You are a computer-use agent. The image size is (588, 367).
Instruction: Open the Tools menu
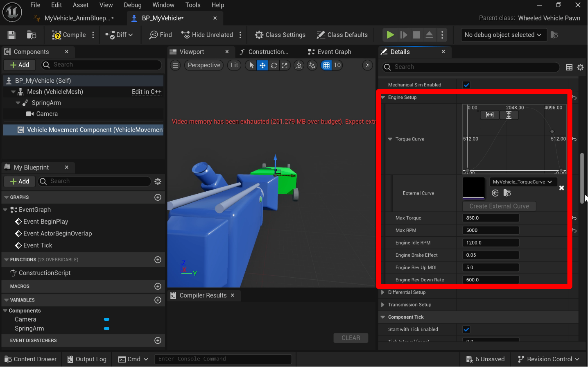pyautogui.click(x=193, y=5)
